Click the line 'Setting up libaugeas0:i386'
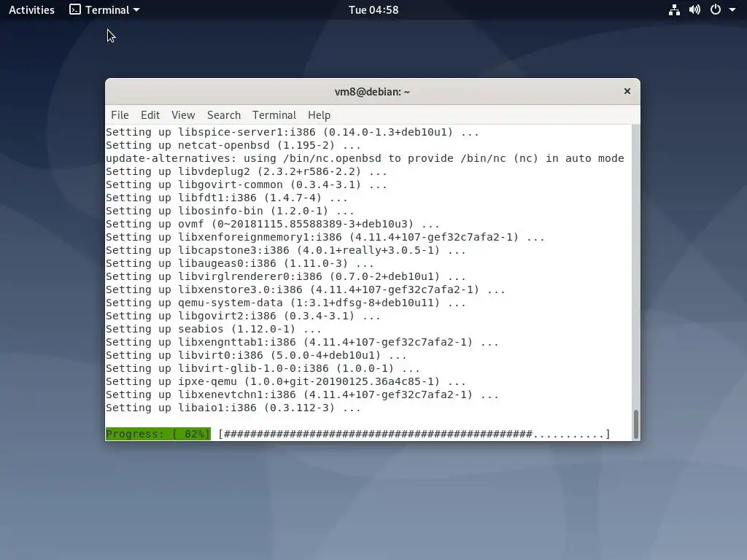The width and height of the screenshot is (747, 560). pyautogui.click(x=239, y=263)
